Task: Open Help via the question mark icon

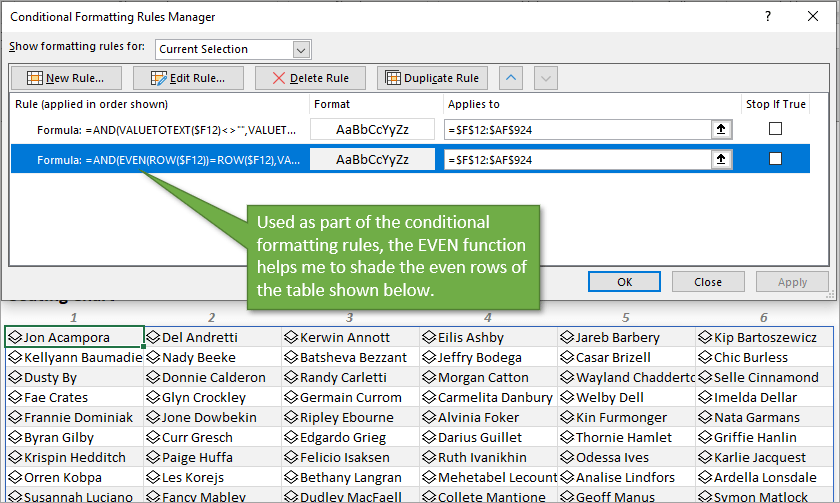Action: click(768, 16)
